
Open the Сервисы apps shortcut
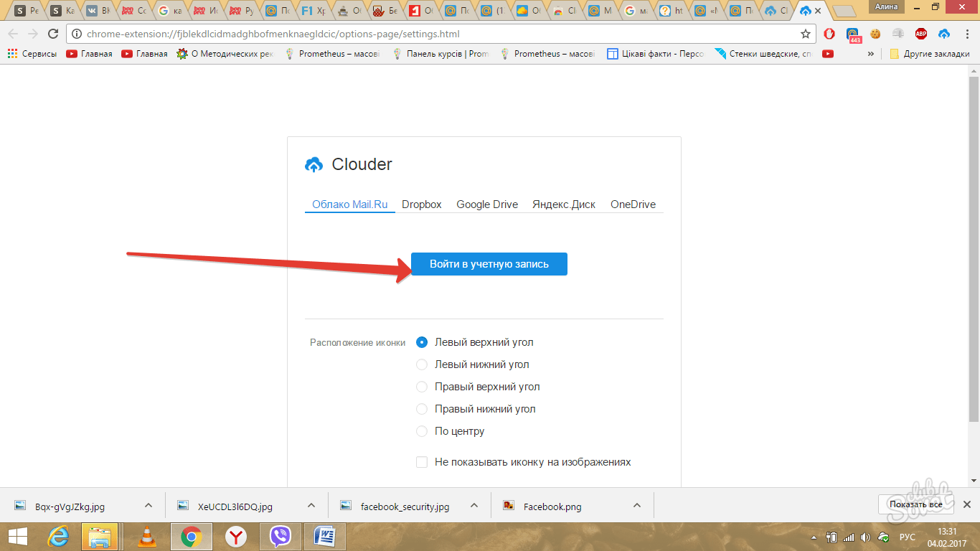pyautogui.click(x=32, y=54)
